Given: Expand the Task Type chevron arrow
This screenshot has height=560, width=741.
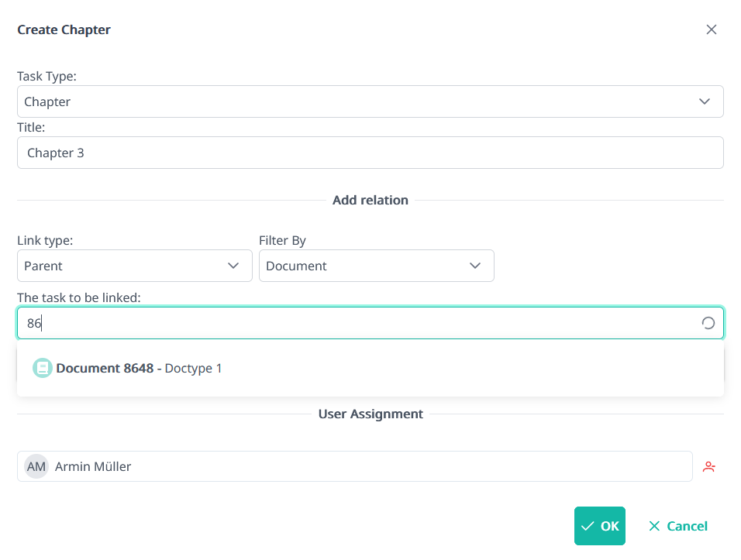Looking at the screenshot, I should (x=704, y=101).
